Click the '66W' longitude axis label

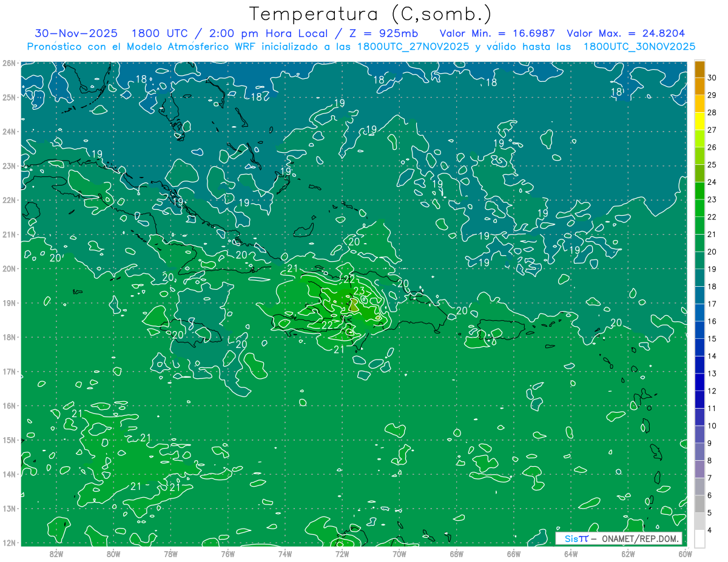(514, 553)
